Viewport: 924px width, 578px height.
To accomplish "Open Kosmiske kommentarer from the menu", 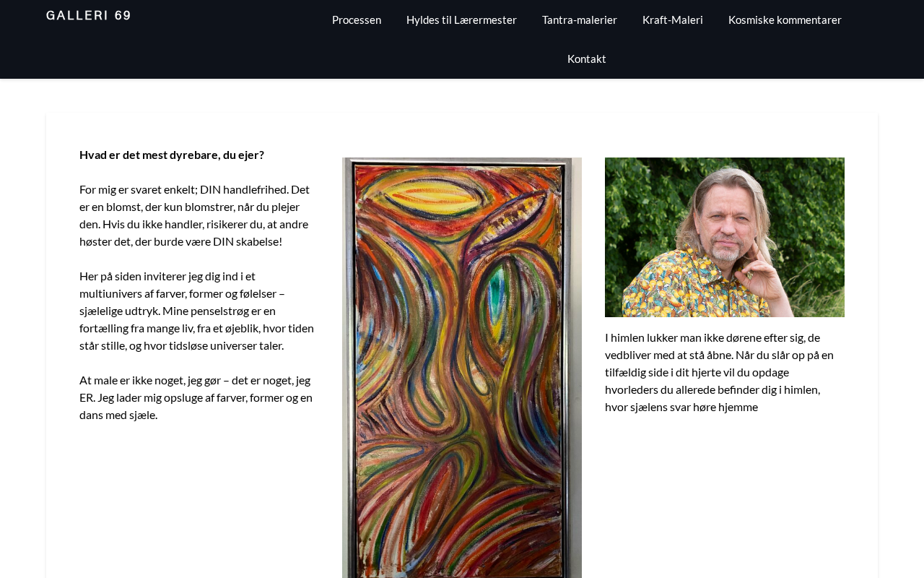I will click(785, 20).
